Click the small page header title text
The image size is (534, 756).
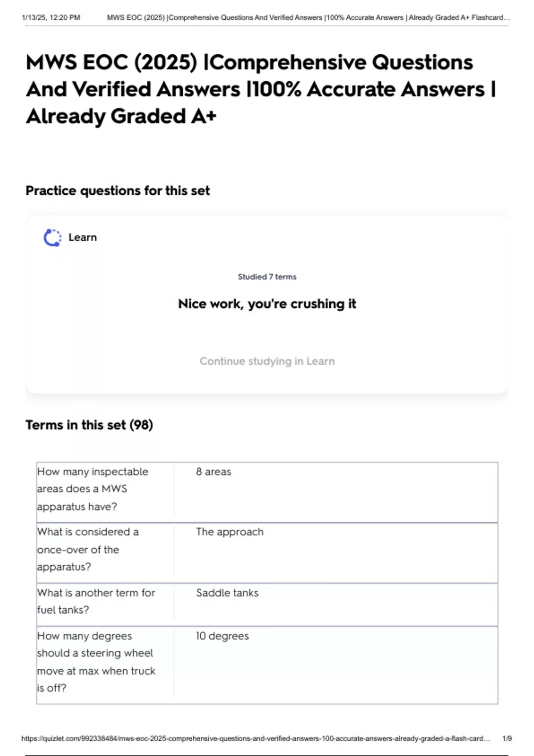[308, 18]
